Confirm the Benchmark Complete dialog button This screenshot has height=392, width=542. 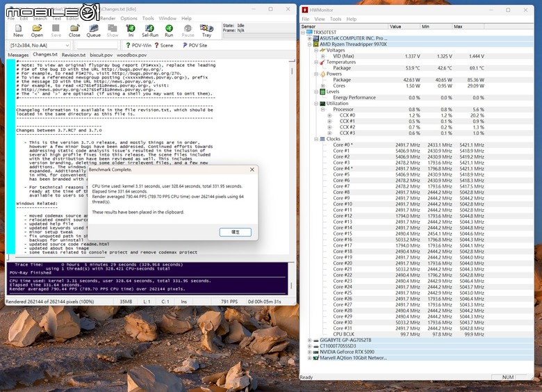[236, 232]
